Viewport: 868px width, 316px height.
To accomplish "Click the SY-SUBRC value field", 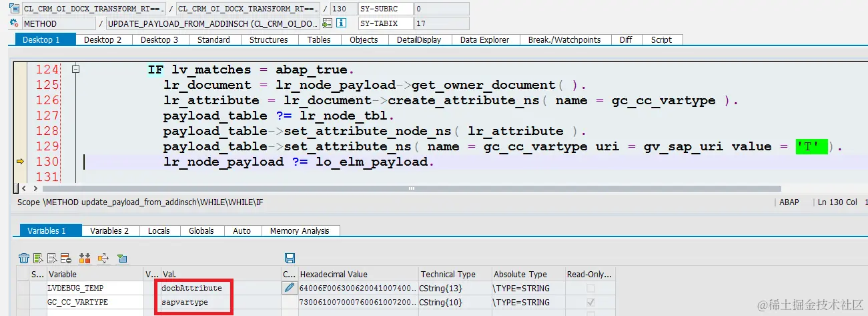I will pos(441,9).
